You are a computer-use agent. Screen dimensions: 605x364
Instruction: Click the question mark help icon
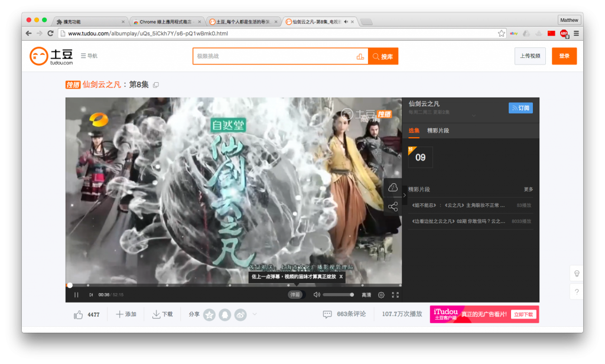[x=577, y=291]
